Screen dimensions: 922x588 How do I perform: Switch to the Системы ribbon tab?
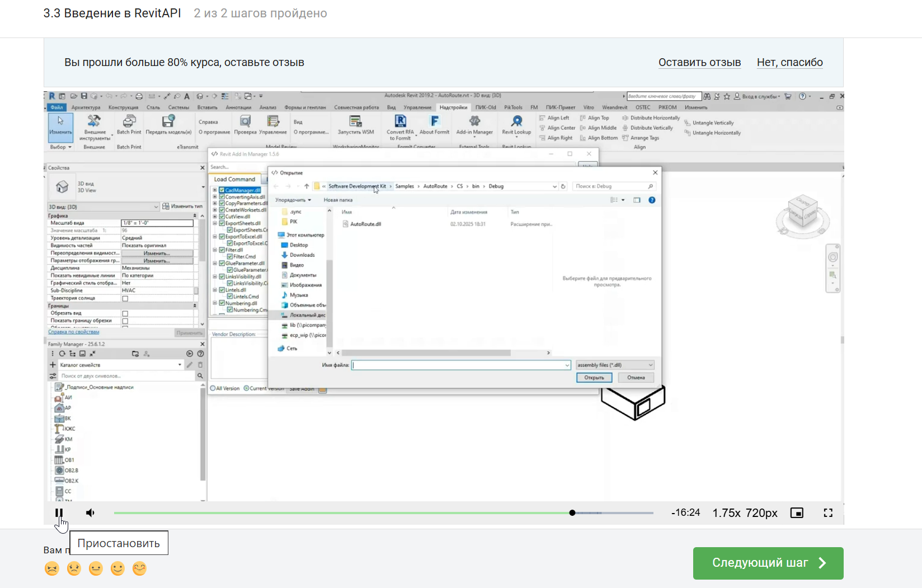(178, 107)
